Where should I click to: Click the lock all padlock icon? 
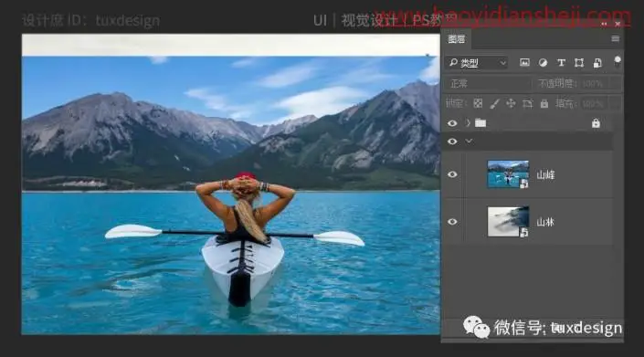[544, 103]
